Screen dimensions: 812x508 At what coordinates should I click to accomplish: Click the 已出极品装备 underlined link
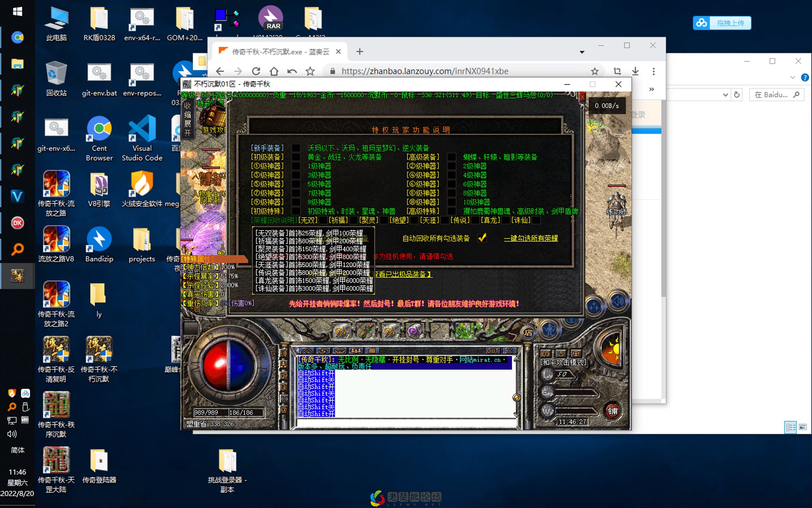click(404, 274)
